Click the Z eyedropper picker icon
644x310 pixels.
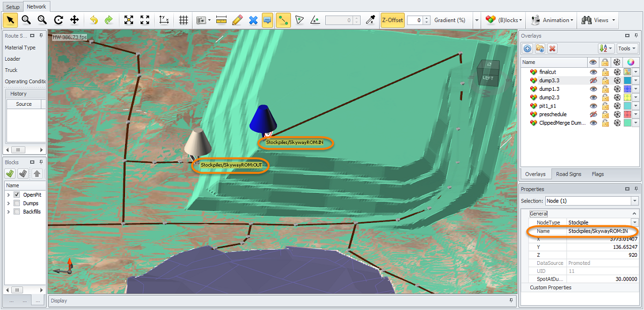(370, 20)
